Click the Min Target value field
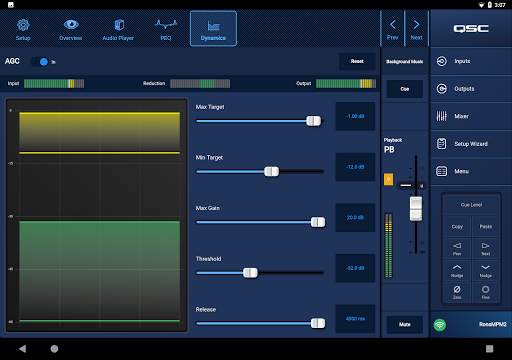This screenshot has width=512, height=360. 355,167
